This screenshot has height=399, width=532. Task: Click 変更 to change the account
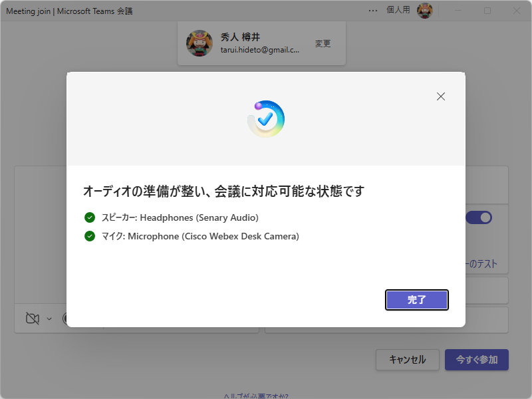pos(323,43)
